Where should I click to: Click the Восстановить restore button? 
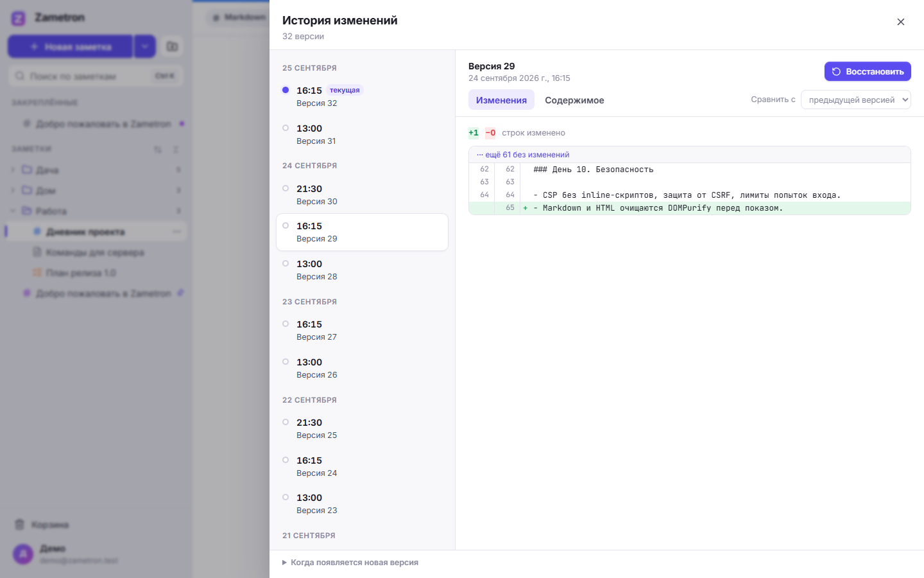(x=868, y=71)
